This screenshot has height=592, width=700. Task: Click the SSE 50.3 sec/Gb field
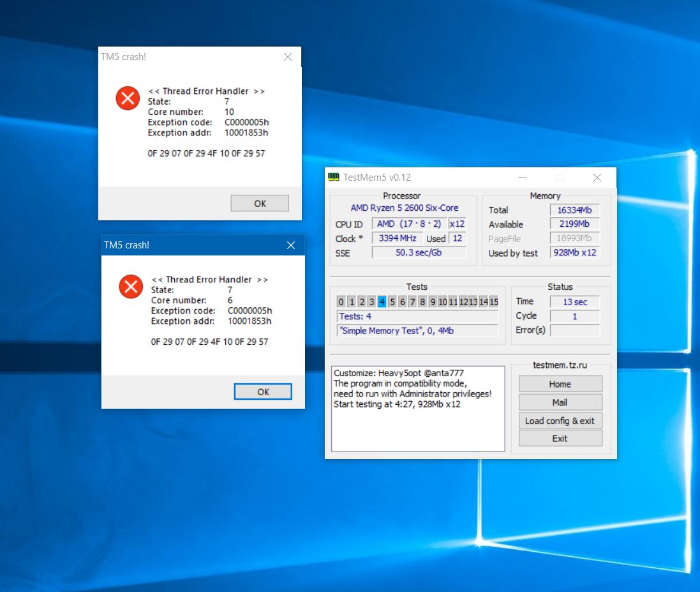point(419,252)
